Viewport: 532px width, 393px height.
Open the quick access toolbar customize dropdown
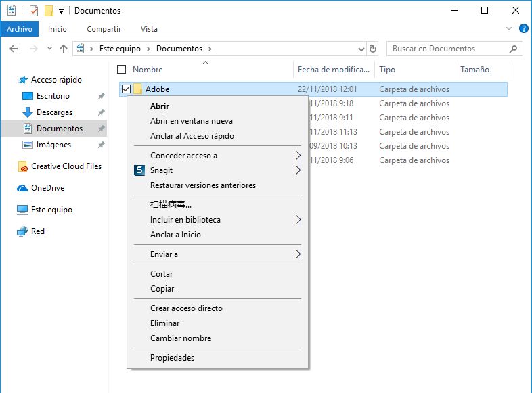[x=61, y=11]
